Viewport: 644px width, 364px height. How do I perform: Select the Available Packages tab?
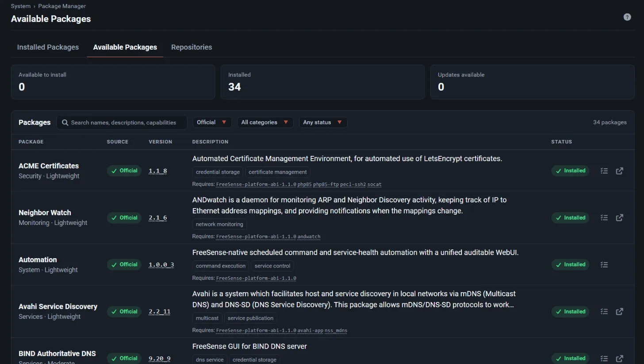(125, 47)
